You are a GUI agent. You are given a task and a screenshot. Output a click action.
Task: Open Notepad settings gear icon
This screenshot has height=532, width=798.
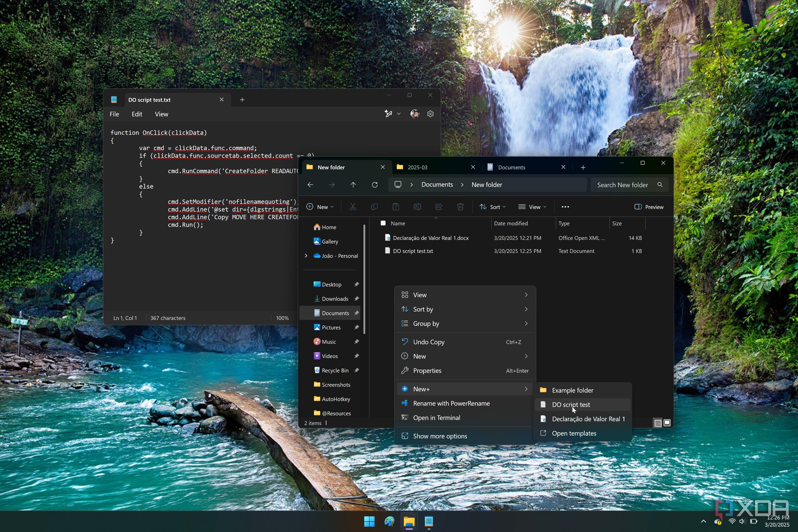tap(430, 114)
